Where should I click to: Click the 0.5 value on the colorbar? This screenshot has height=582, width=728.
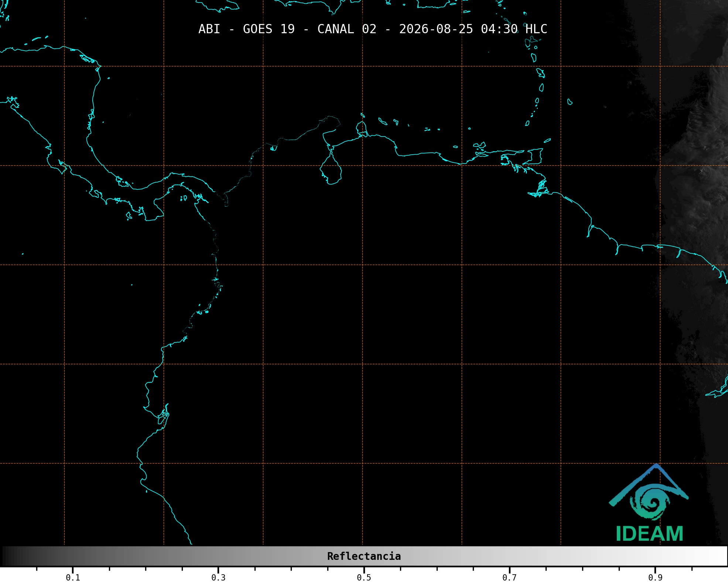(x=364, y=577)
